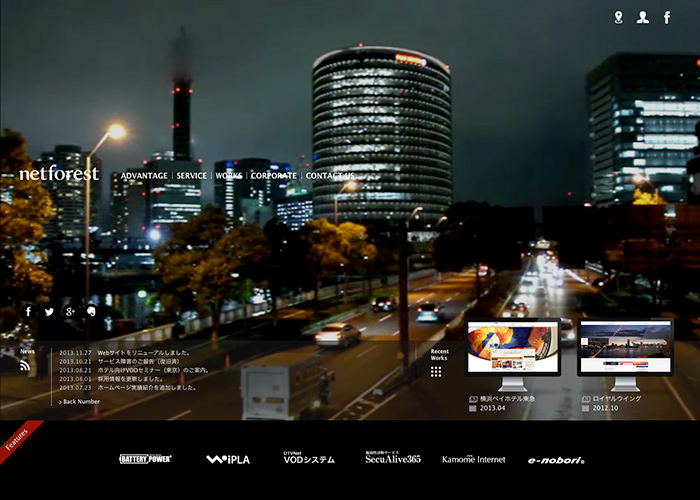700x500 pixels.
Task: Click the 2013.04 date under the first work
Action: coord(492,408)
